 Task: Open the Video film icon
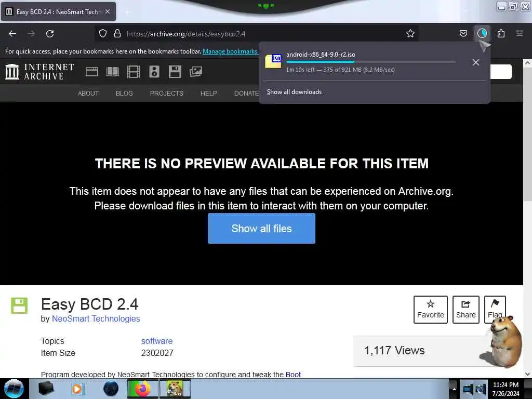(134, 72)
